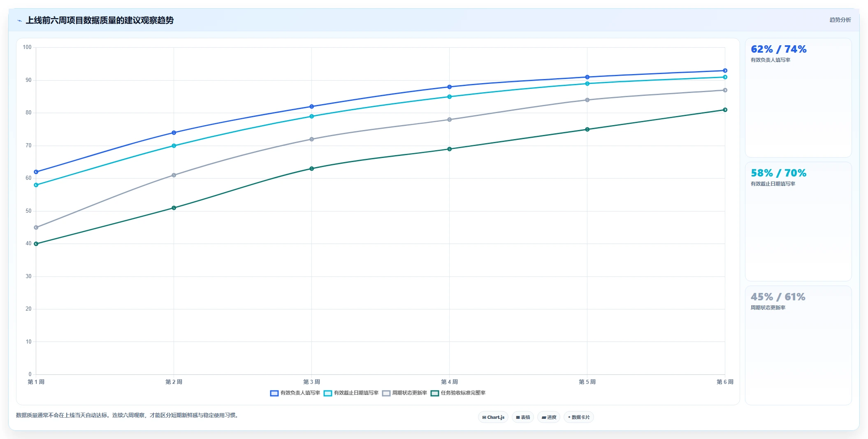Select the 第 6 周 point on cyan 截止日期 line
The width and height of the screenshot is (868, 439).
pos(725,77)
